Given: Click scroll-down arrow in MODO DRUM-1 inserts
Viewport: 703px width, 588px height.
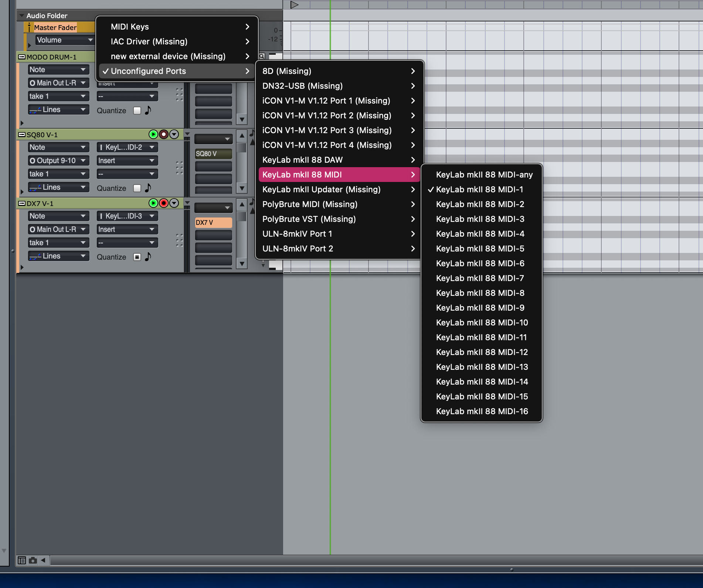Looking at the screenshot, I should click(x=242, y=119).
